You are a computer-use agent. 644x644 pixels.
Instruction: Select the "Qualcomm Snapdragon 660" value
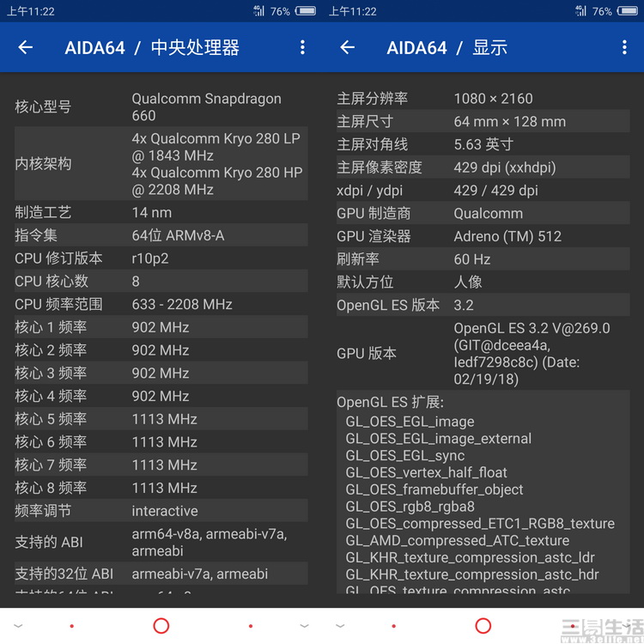(x=207, y=106)
